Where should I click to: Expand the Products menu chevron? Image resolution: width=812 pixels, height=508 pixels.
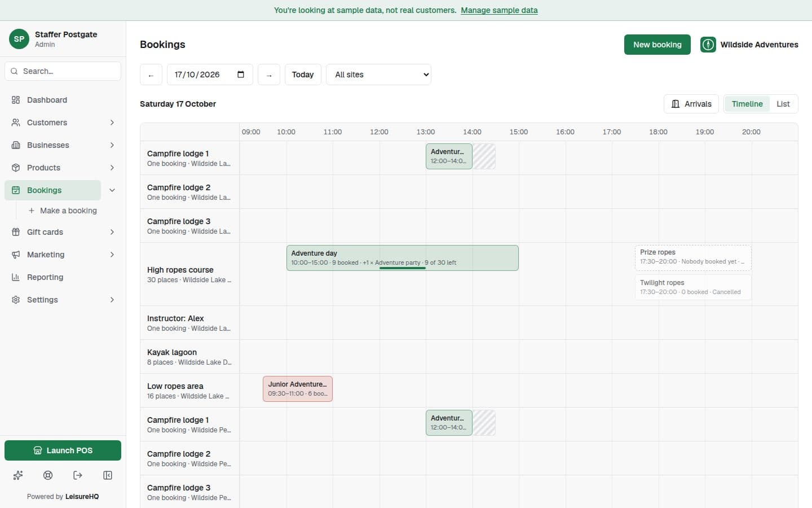click(112, 168)
